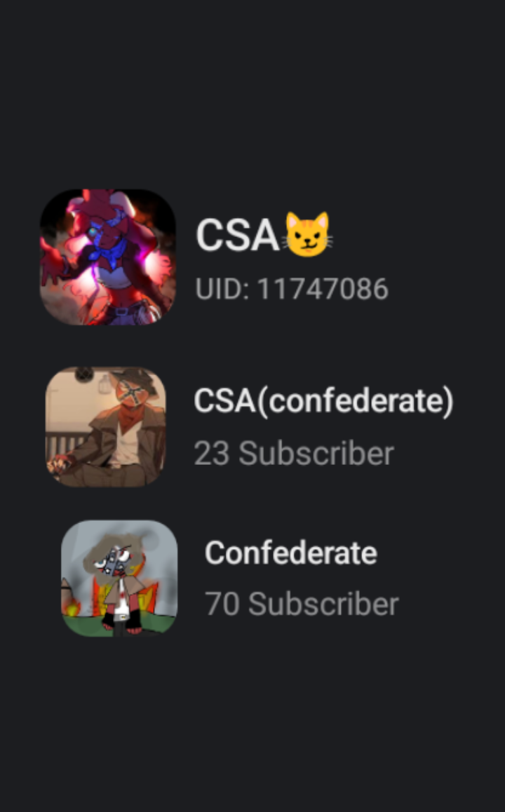The width and height of the screenshot is (505, 812).
Task: Select the CSA username text
Action: click(238, 235)
